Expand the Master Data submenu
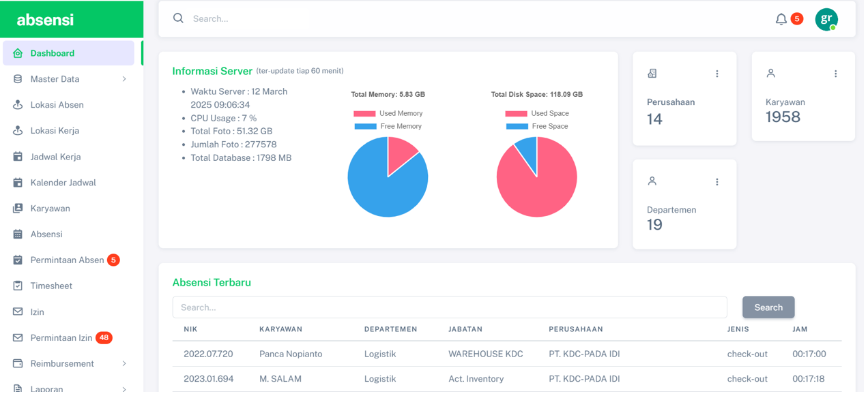The height and width of the screenshot is (396, 868). pos(124,79)
